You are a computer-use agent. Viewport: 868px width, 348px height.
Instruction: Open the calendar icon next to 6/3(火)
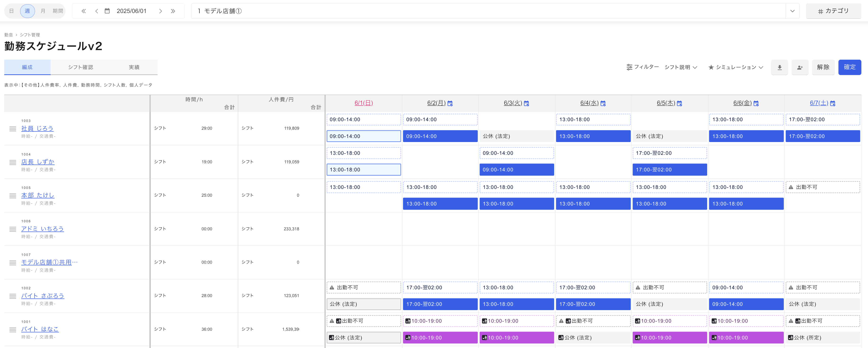pyautogui.click(x=527, y=103)
